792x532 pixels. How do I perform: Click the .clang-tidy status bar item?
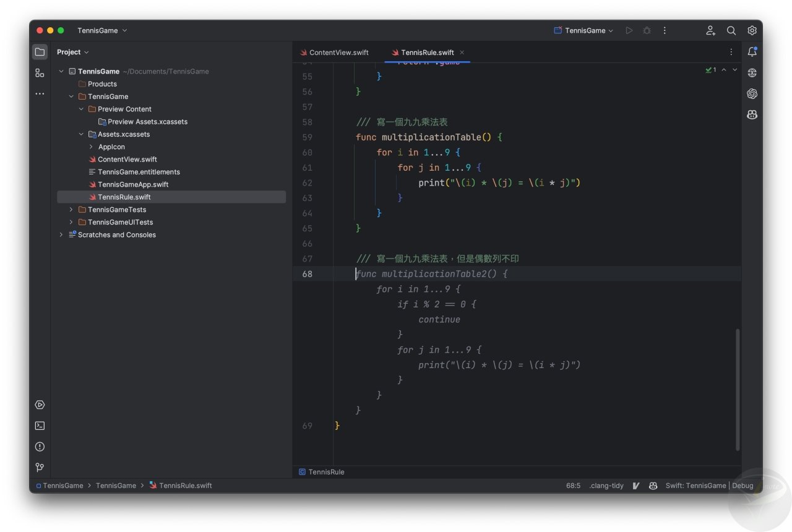[x=606, y=486]
